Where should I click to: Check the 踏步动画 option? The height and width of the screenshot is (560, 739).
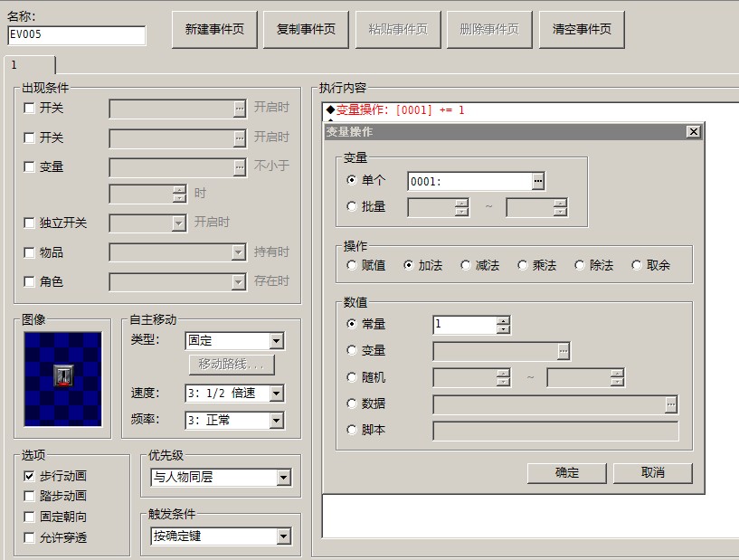(29, 496)
